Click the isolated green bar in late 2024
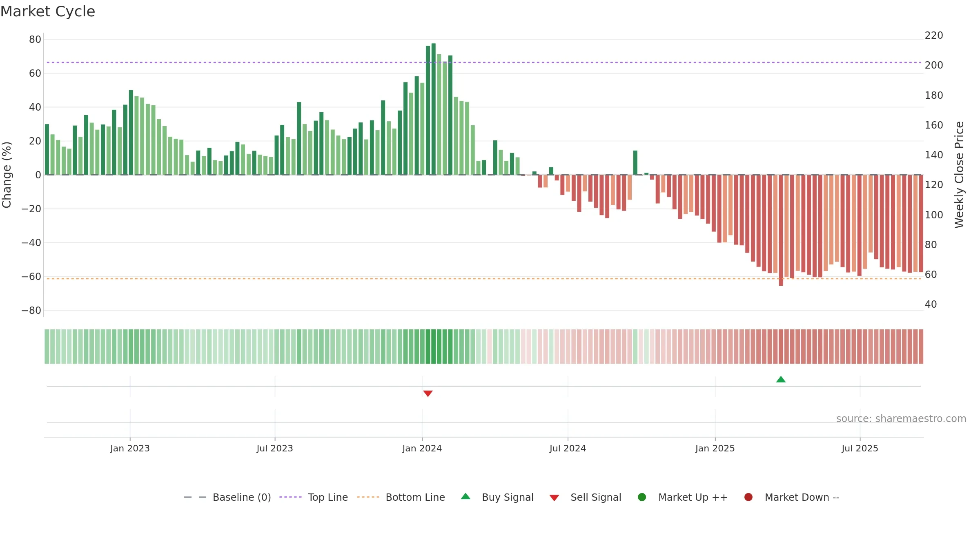 [635, 162]
